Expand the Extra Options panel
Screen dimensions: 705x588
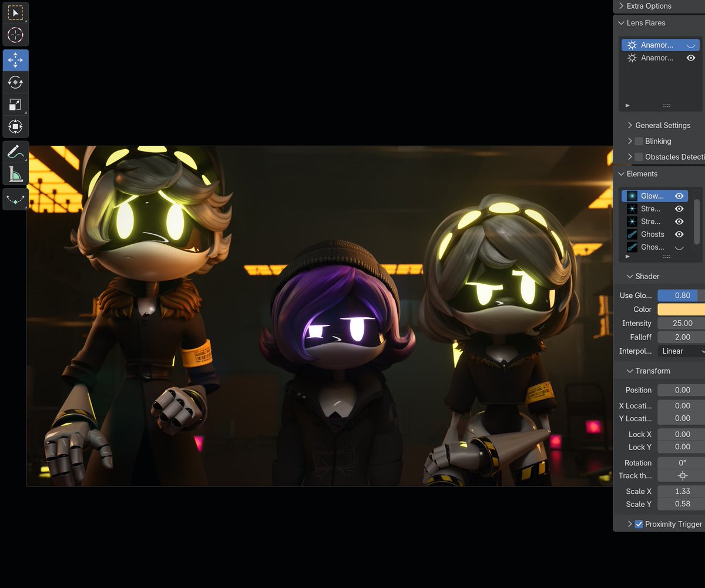pos(622,6)
